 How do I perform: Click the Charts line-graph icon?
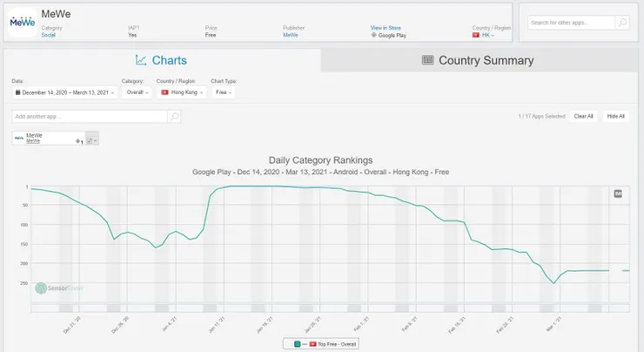click(141, 60)
